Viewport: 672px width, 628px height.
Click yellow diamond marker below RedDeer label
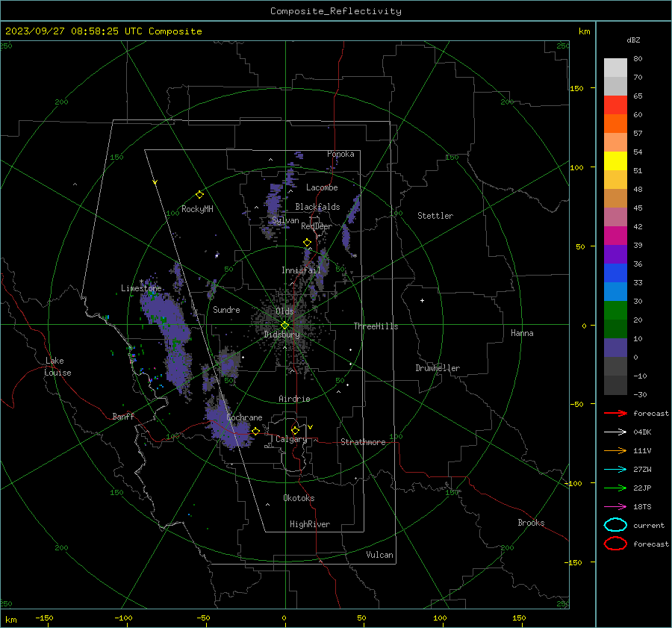pos(307,243)
